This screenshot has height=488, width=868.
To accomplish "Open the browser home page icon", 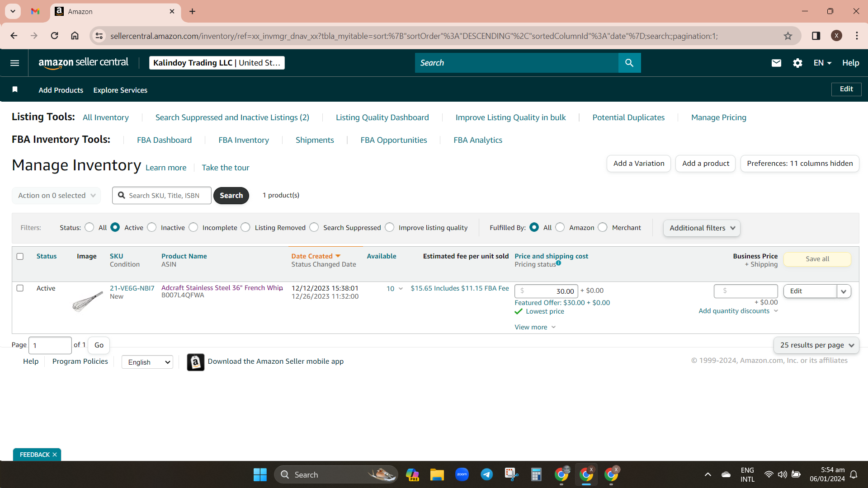I will click(75, 36).
